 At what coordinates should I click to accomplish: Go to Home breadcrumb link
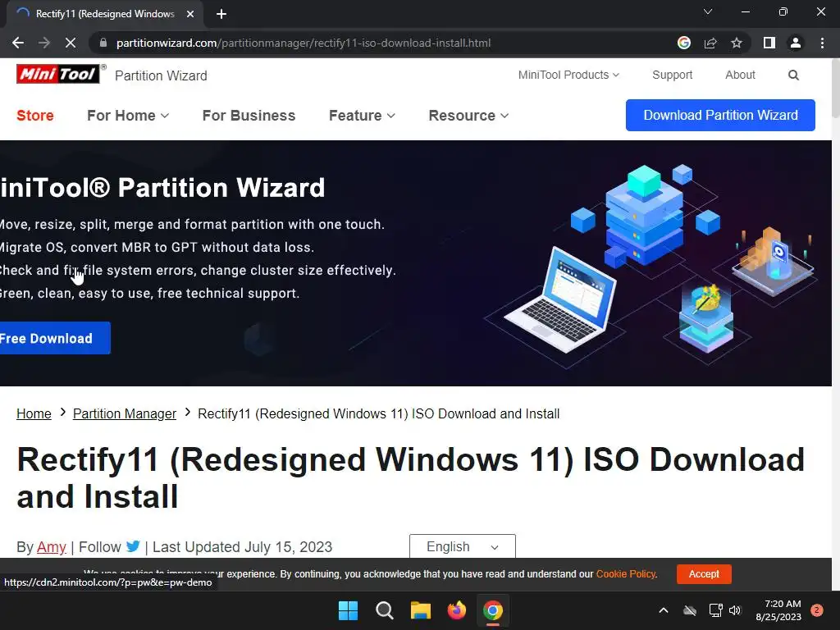point(34,413)
